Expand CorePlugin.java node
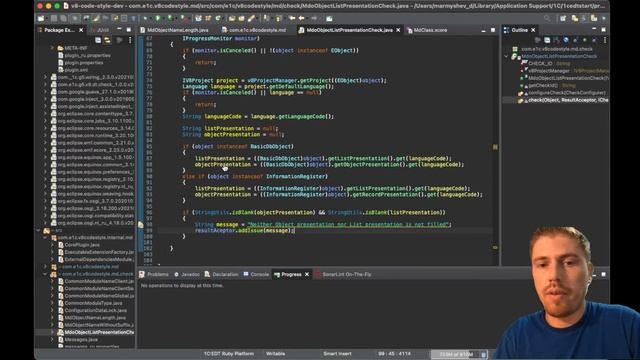Image resolution: width=640 pixels, height=360 pixels. coord(52,245)
